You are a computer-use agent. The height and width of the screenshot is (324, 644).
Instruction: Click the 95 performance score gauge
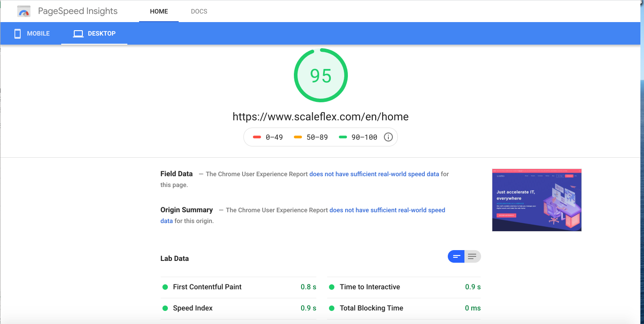pyautogui.click(x=321, y=76)
